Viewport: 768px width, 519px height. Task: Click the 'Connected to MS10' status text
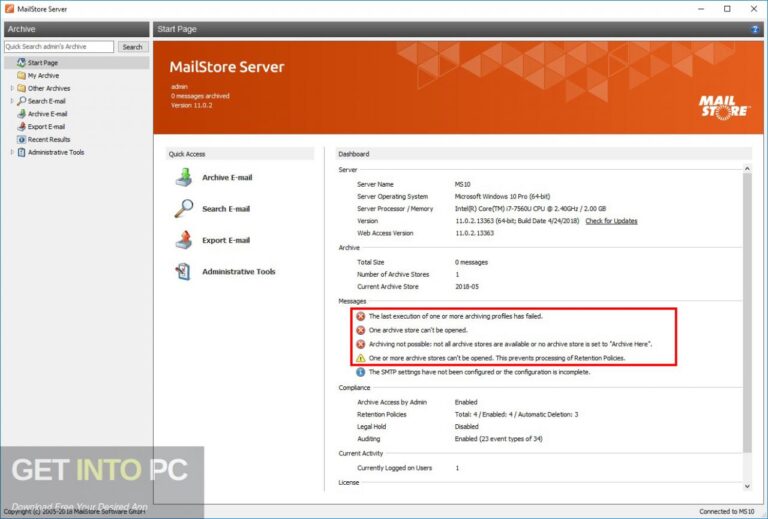click(x=727, y=511)
